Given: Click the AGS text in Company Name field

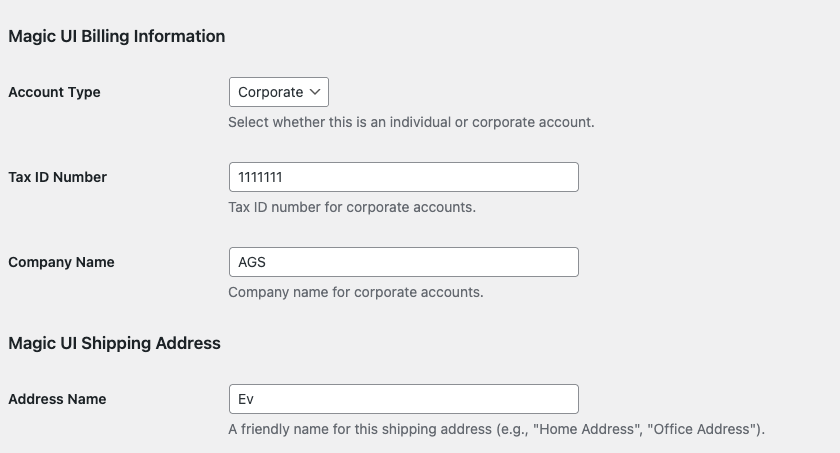Looking at the screenshot, I should (252, 262).
